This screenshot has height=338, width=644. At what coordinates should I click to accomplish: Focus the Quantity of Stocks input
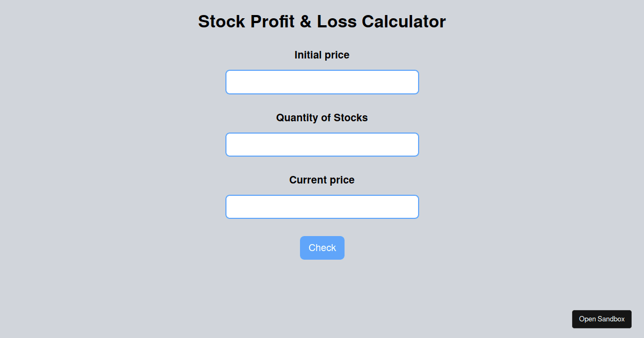tap(322, 145)
